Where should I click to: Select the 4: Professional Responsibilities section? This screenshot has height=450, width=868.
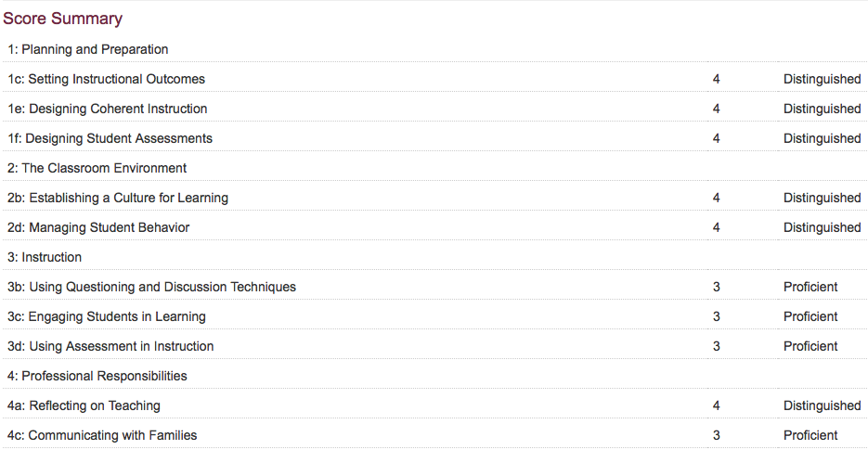pyautogui.click(x=434, y=376)
